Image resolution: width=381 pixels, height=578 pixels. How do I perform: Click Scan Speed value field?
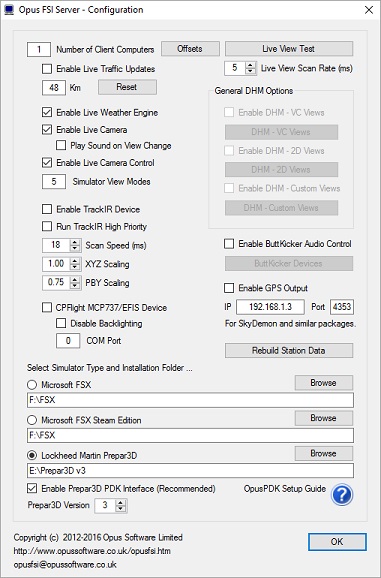pyautogui.click(x=56, y=245)
